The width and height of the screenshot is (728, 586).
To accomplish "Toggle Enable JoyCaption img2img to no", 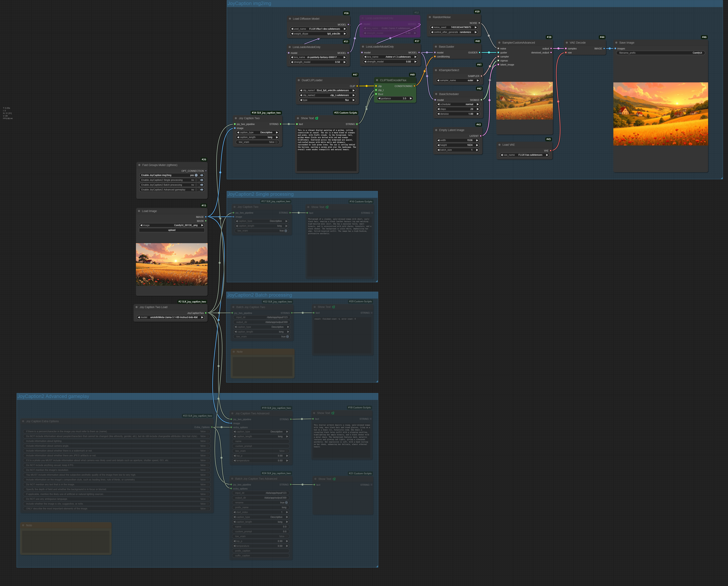I will tap(196, 175).
